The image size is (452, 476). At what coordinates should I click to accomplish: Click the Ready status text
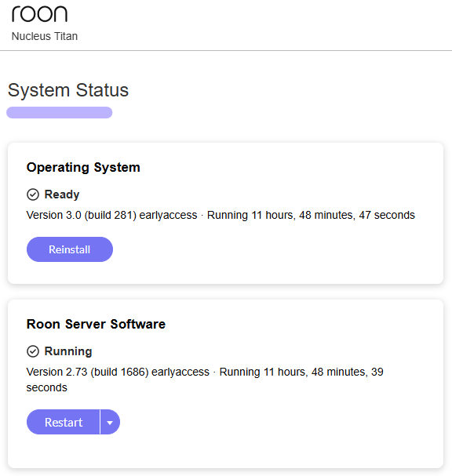pos(62,194)
